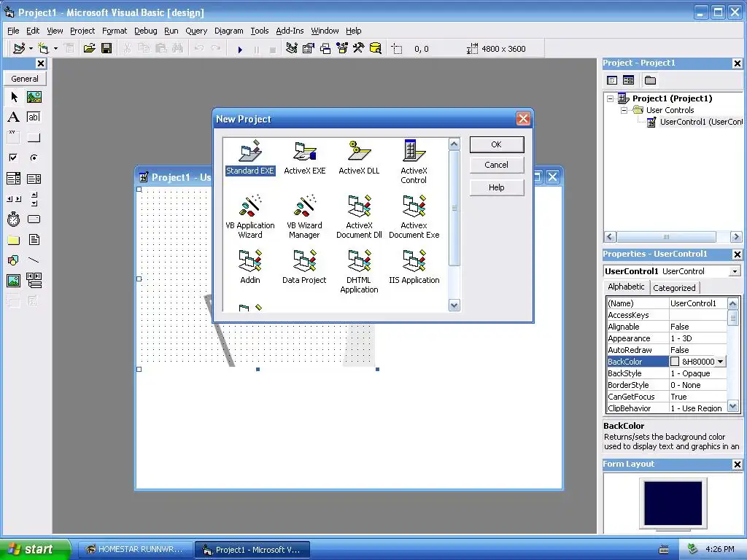
Task: Open the Project menu
Action: click(82, 31)
